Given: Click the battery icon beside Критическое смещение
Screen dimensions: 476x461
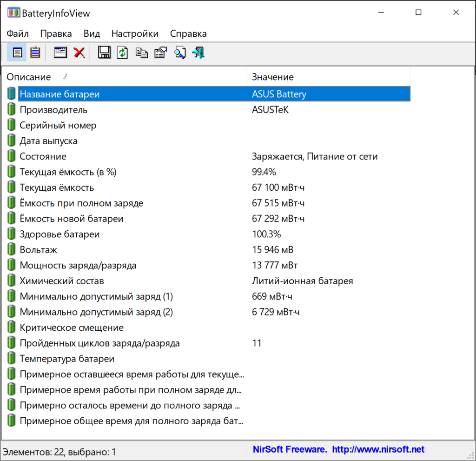Looking at the screenshot, I should [11, 327].
